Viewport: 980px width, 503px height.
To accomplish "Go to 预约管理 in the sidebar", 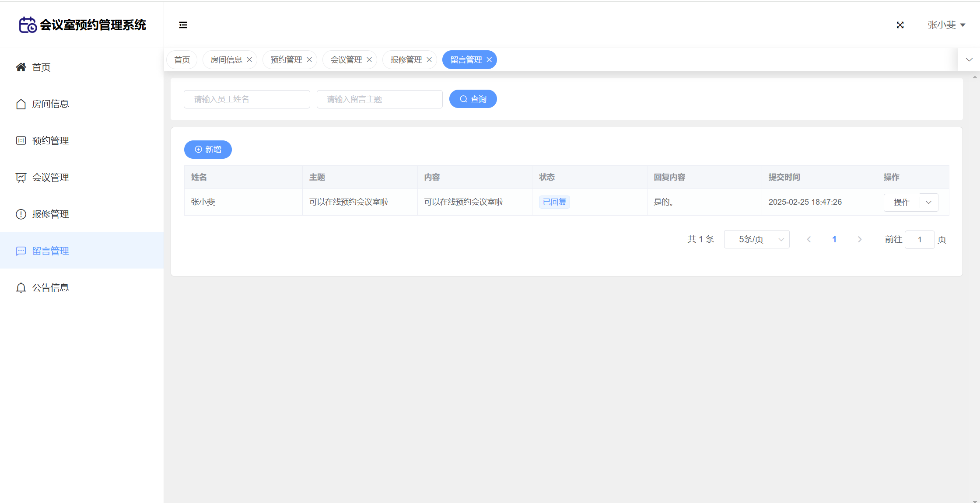I will coord(50,141).
